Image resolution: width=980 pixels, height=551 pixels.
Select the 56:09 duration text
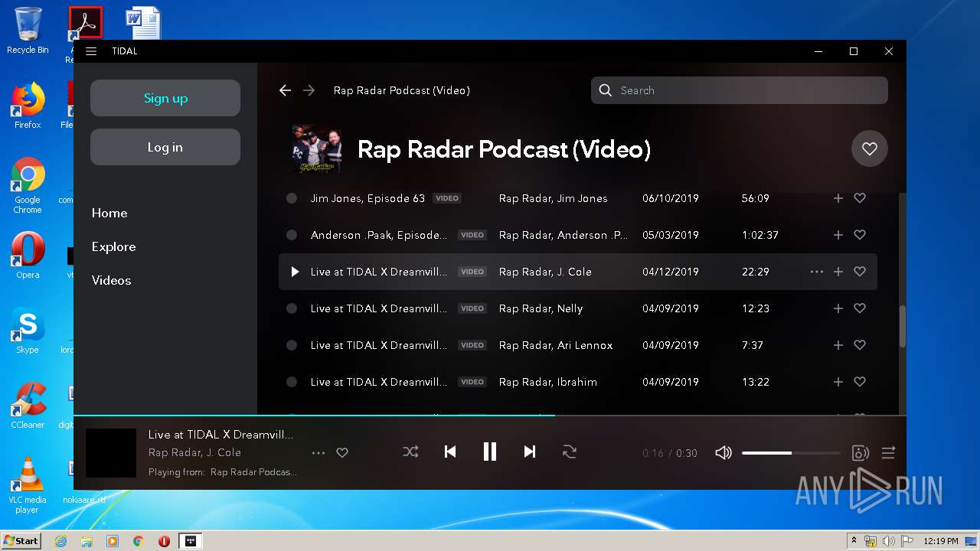[756, 198]
